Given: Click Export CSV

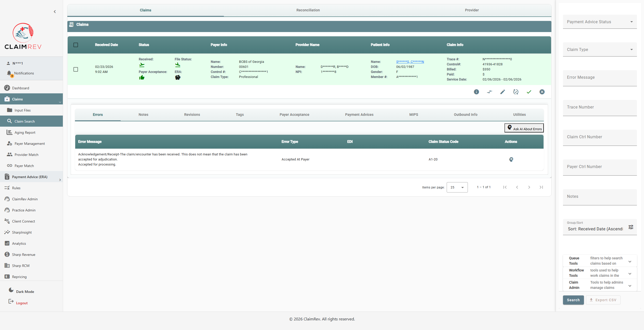Looking at the screenshot, I should [x=603, y=300].
